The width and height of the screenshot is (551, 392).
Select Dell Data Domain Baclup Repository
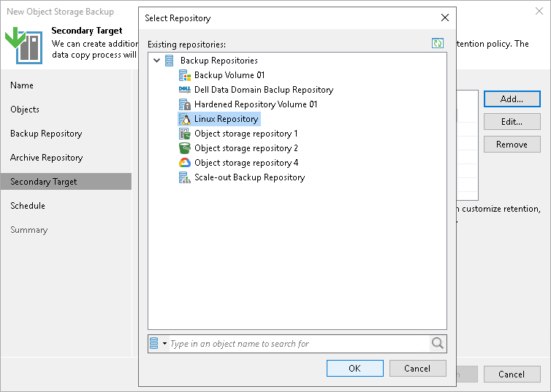click(x=264, y=90)
